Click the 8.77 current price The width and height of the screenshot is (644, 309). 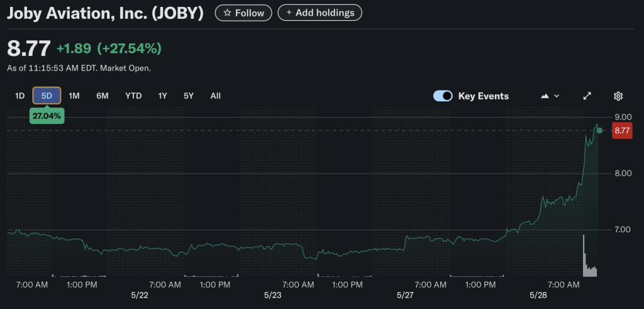pos(29,48)
